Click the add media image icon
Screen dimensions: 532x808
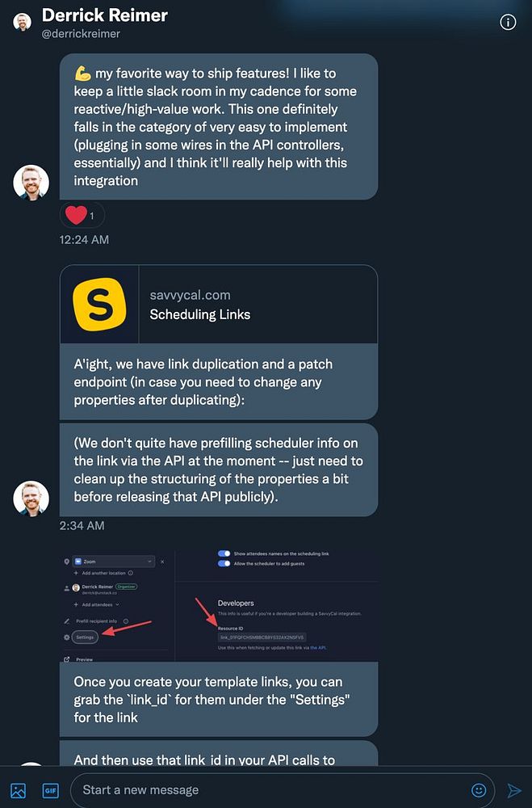point(18,790)
